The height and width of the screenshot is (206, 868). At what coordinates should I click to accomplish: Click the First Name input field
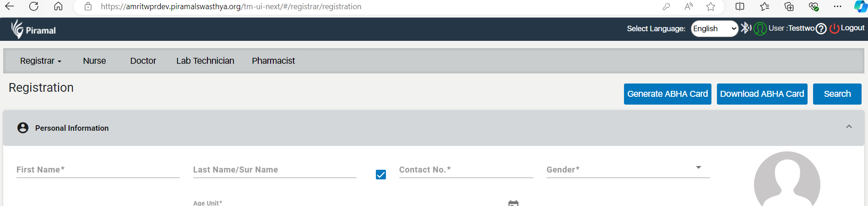point(98,169)
